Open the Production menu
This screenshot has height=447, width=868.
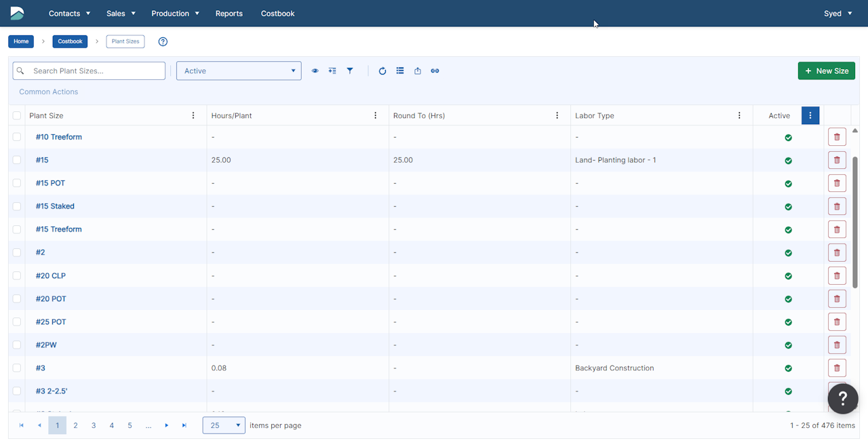point(175,14)
